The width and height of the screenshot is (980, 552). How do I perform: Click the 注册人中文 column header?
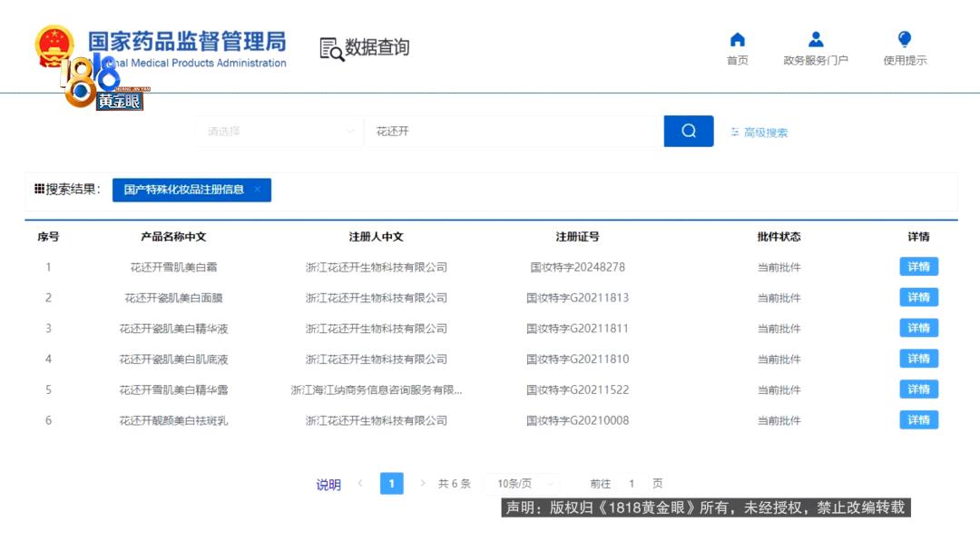[x=377, y=237]
